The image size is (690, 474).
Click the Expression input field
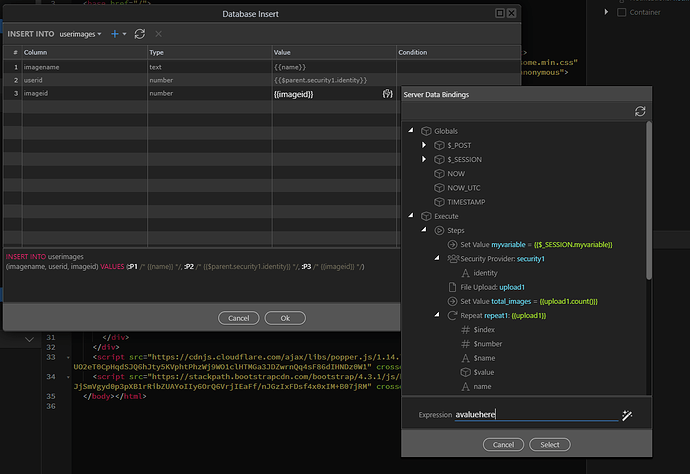point(536,415)
